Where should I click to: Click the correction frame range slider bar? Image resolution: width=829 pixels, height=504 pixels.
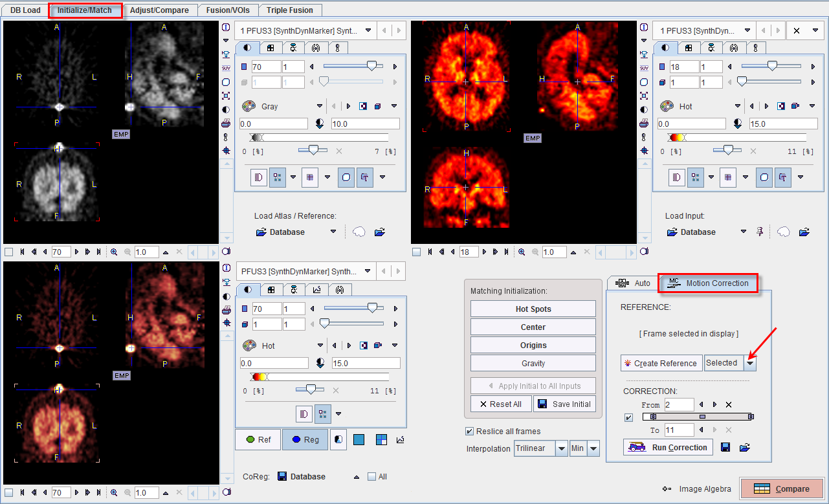[698, 417]
